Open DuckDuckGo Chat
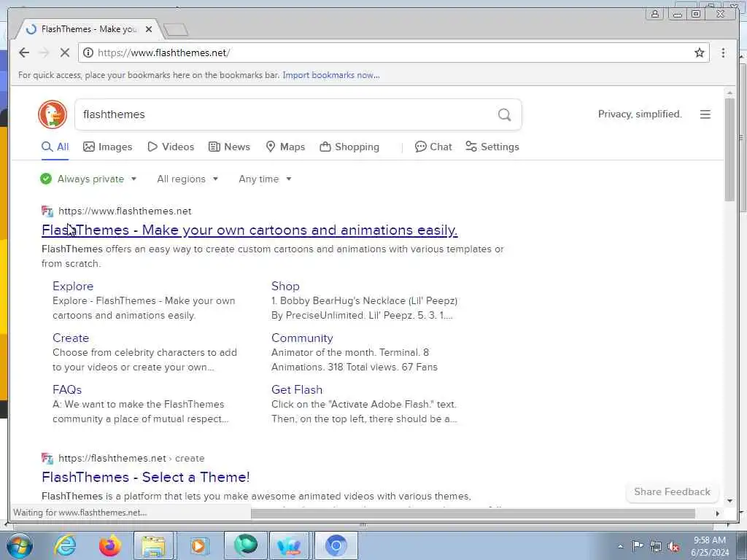Image resolution: width=747 pixels, height=560 pixels. click(x=433, y=147)
